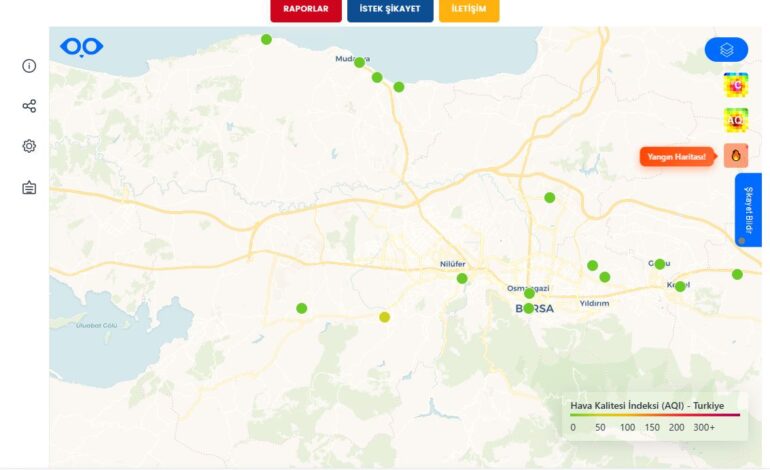
Task: Open the RAPORLAR menu
Action: tap(306, 9)
